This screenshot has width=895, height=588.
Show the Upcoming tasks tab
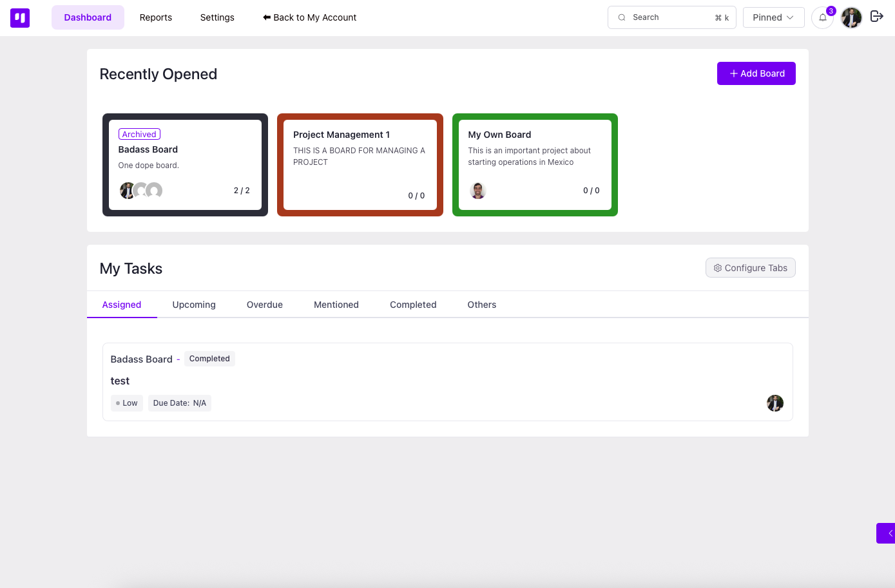tap(194, 305)
